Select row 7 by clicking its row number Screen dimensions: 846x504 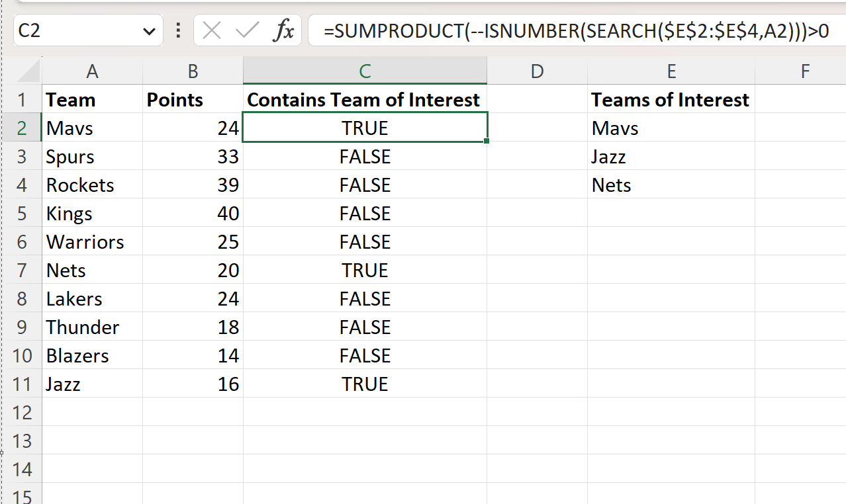[23, 270]
